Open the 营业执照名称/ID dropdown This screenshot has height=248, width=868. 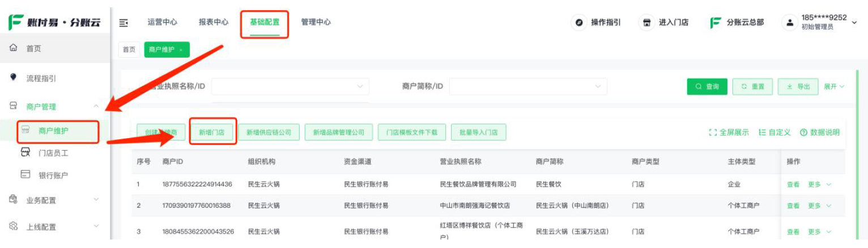[x=290, y=87]
